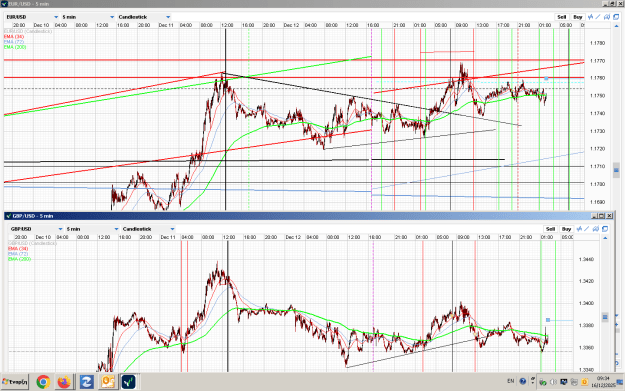Open EUR/USD instrument dropdown
This screenshot has width=625, height=391.
pos(32,17)
